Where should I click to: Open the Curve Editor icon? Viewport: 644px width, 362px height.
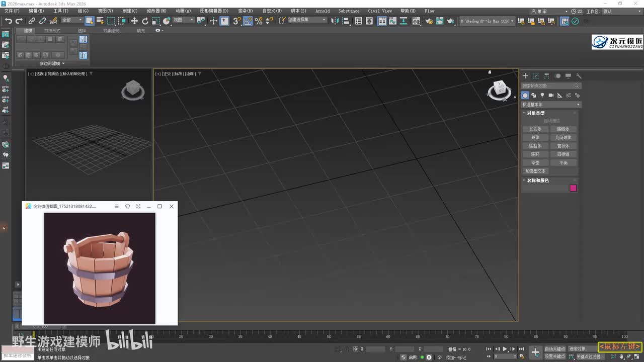[393, 21]
